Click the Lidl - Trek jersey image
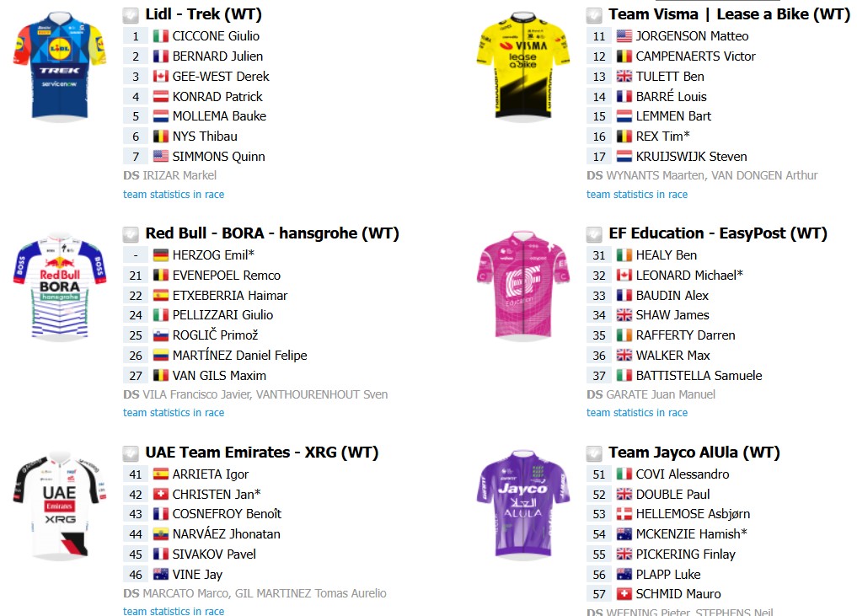Viewport: 857px width, 616px height. pos(60,66)
